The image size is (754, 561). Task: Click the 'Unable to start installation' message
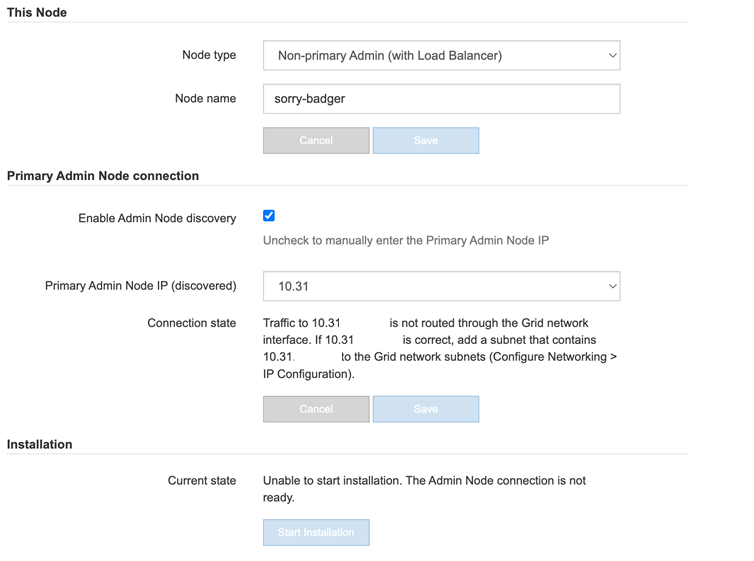coord(424,489)
